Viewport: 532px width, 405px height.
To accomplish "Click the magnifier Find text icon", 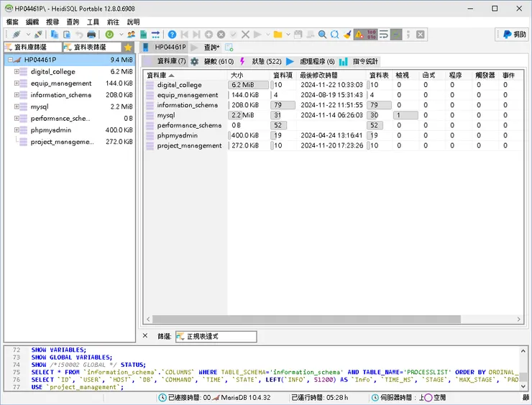I will pos(322,35).
